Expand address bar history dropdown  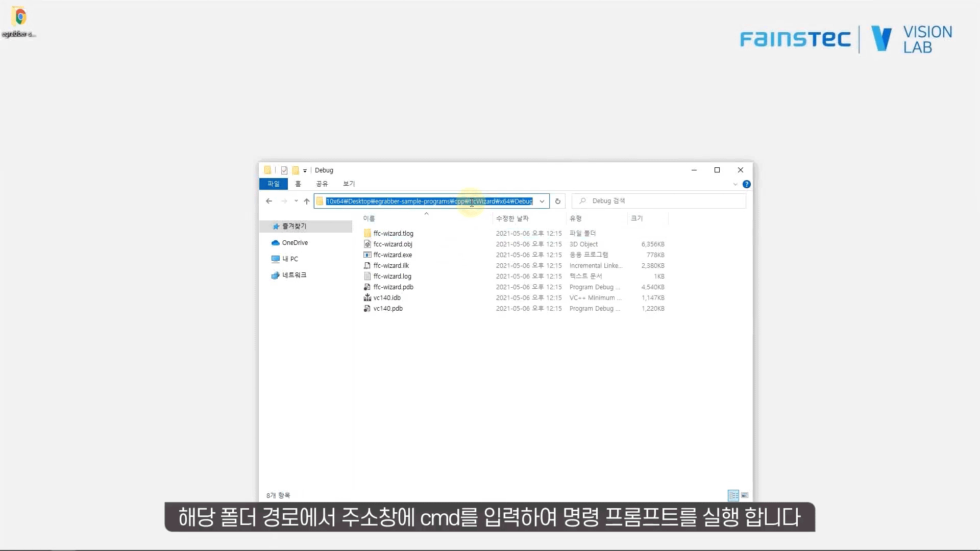point(542,201)
